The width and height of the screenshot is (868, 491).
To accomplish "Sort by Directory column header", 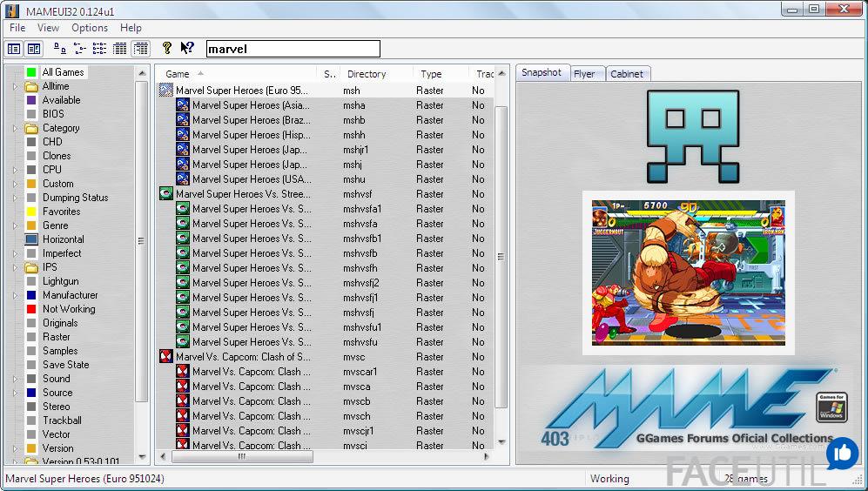I will (x=367, y=74).
